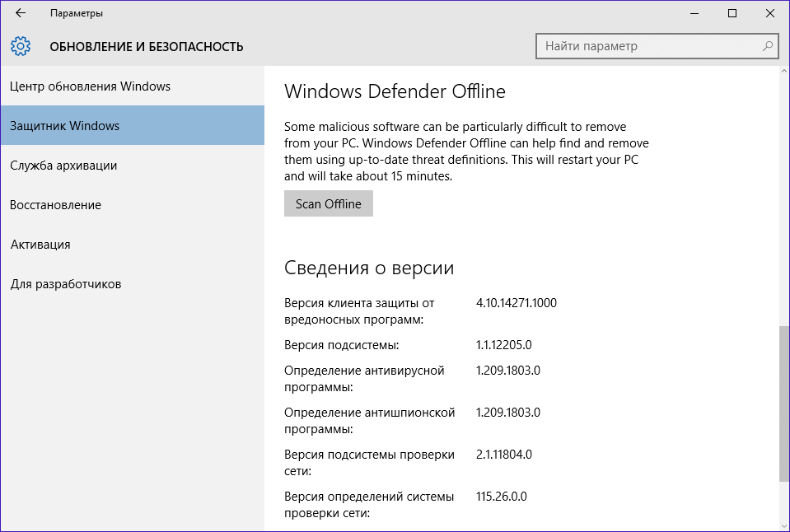Open the Активация section
Image resolution: width=790 pixels, height=532 pixels.
(40, 244)
